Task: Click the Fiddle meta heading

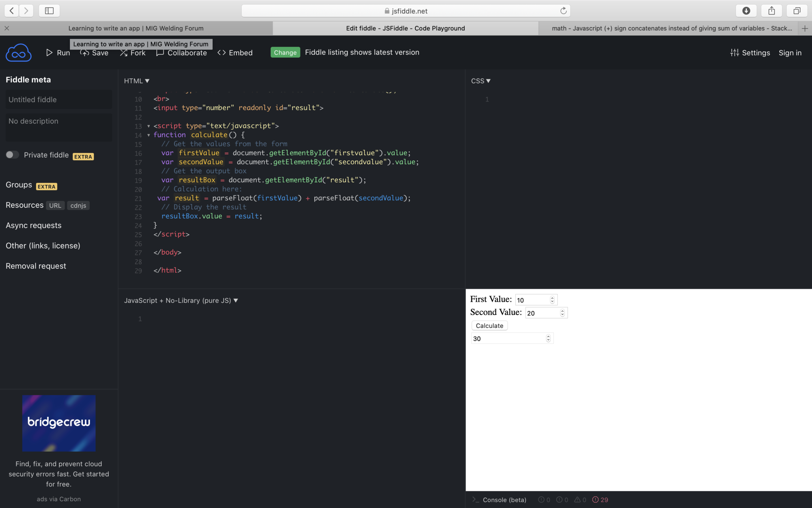Action: point(28,80)
